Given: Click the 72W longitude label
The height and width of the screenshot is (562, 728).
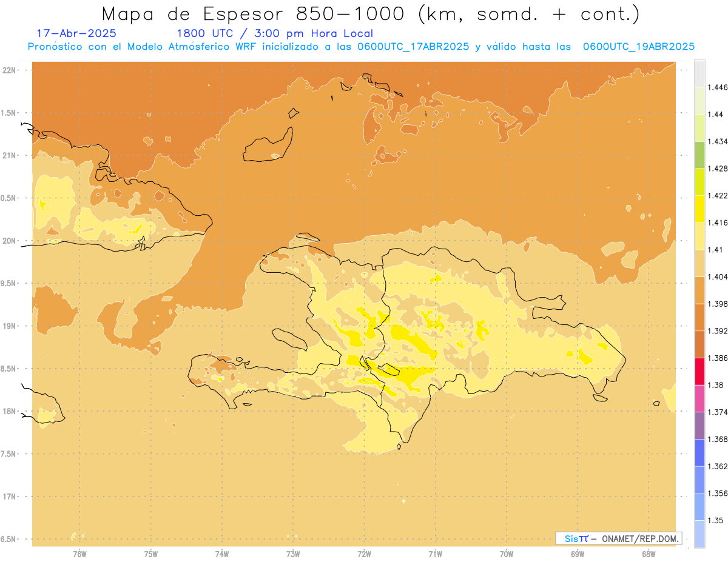Looking at the screenshot, I should point(364,554).
